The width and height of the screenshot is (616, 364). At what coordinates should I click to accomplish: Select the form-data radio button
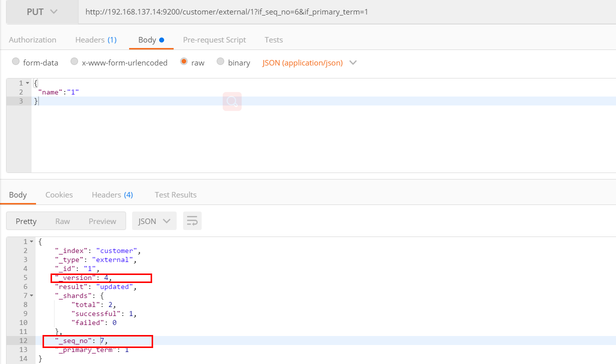click(x=16, y=62)
